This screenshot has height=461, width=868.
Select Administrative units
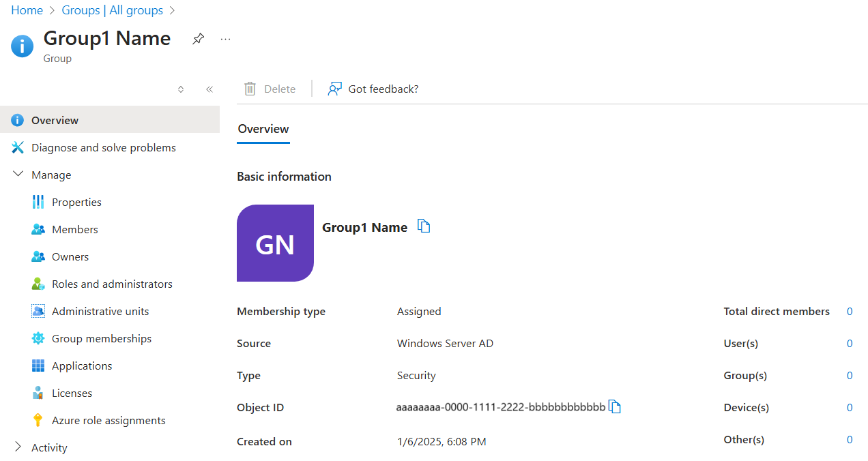pos(100,310)
